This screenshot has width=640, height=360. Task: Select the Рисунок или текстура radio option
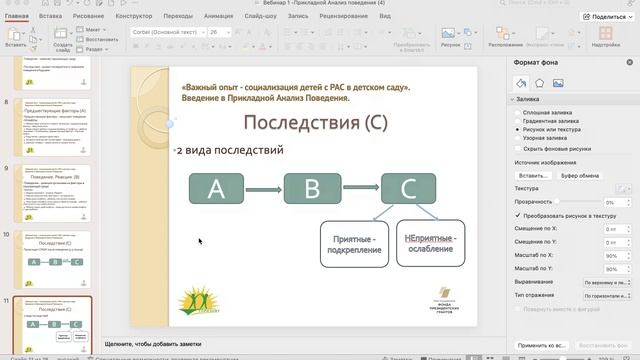tap(518, 129)
